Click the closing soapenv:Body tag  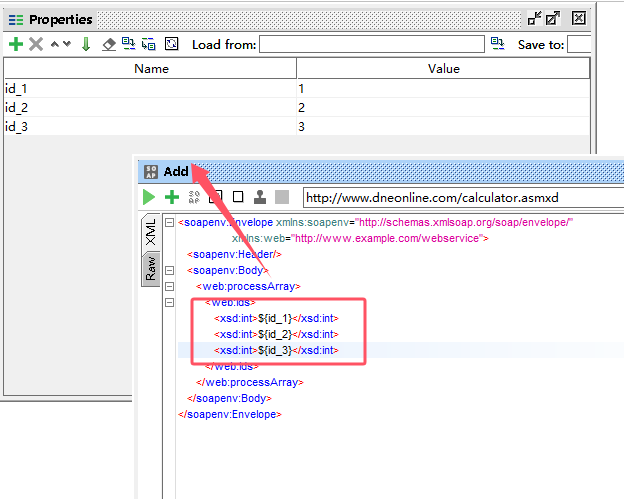pos(229,398)
